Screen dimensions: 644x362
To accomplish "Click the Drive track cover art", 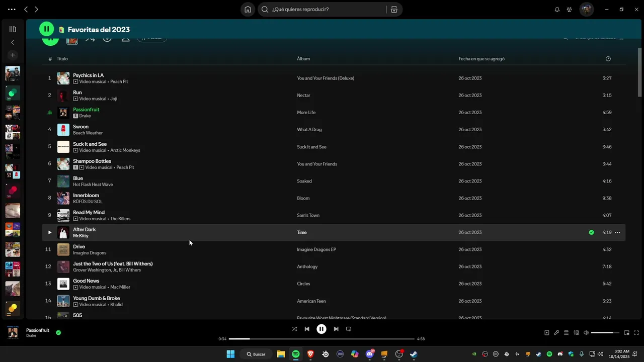I will coord(63,249).
